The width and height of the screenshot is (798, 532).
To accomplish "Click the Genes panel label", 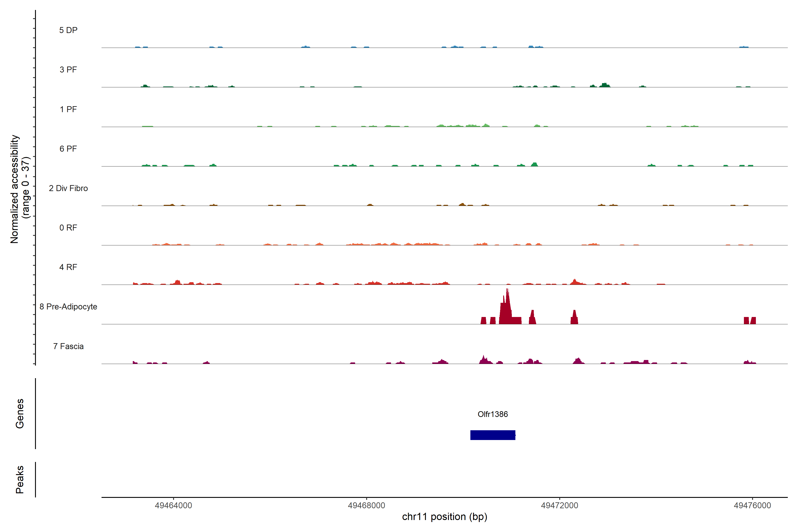I will coord(20,413).
